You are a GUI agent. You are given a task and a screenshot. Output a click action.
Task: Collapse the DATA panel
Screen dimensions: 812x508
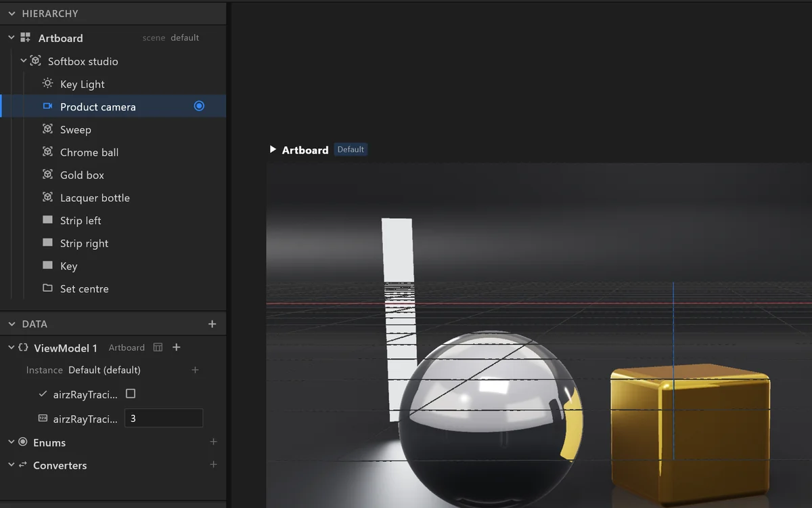(12, 324)
